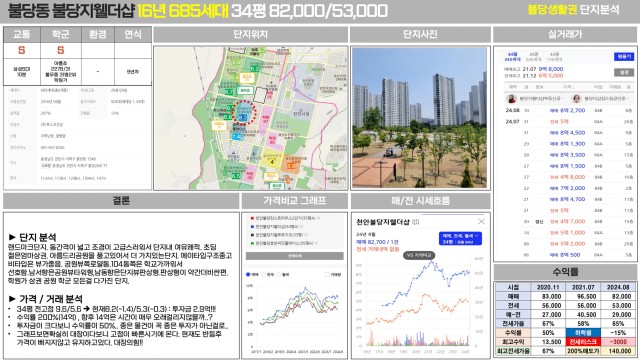This screenshot has width=640, height=361.
Task: Remove the black legend entry apartment
Action: (x=306, y=235)
